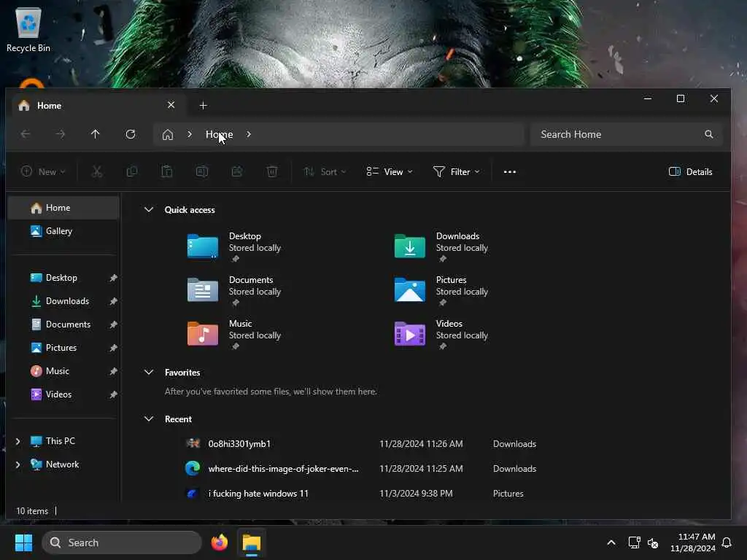Open the Filter dropdown
Image resolution: width=747 pixels, height=560 pixels.
click(457, 172)
